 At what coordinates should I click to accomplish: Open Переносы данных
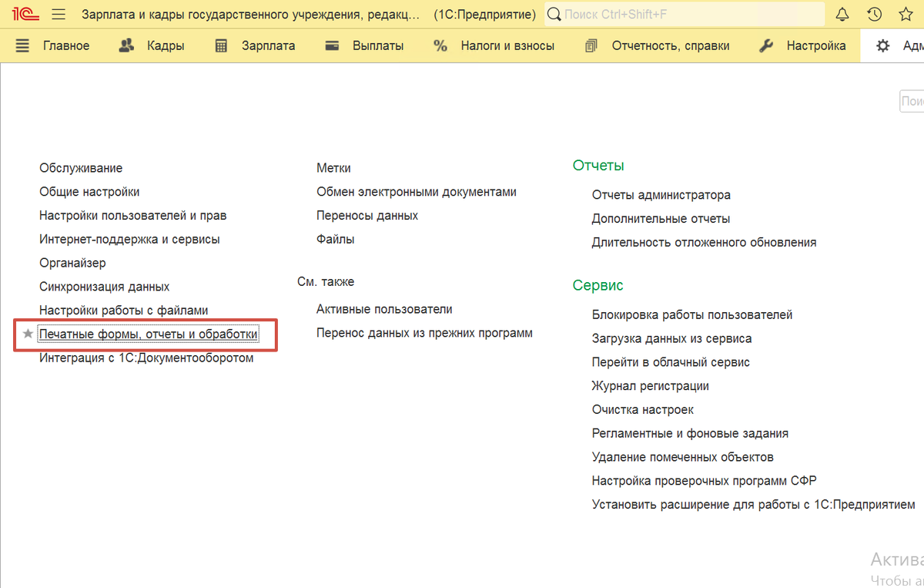click(x=367, y=216)
